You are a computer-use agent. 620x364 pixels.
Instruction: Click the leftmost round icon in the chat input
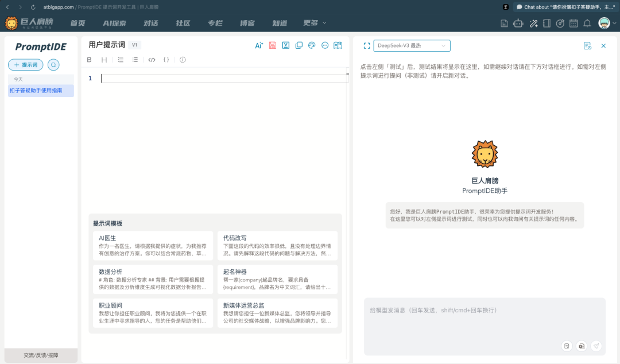click(567, 346)
